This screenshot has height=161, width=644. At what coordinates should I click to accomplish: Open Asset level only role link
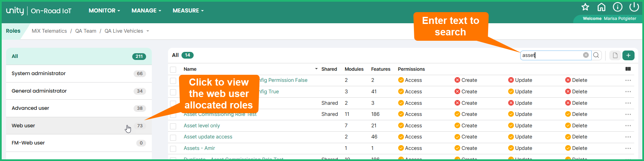tap(202, 126)
